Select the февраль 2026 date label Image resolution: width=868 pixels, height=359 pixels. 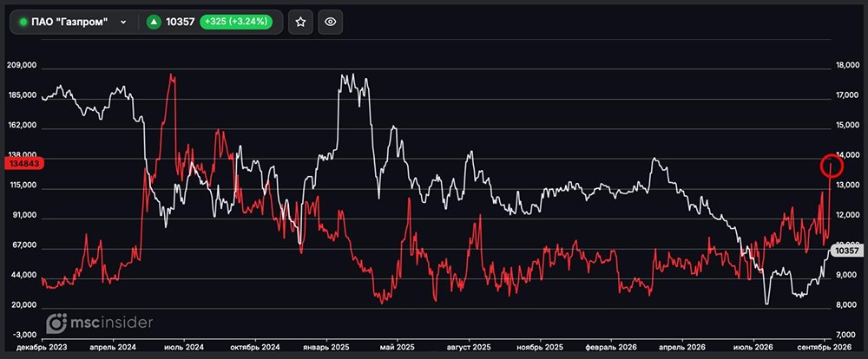click(610, 348)
